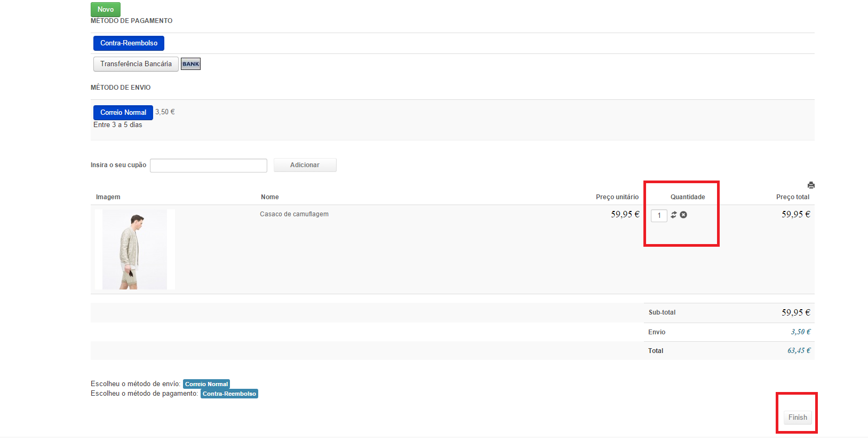Click the Imagem column header
Viewport: 868px width, 439px height.
tap(108, 197)
